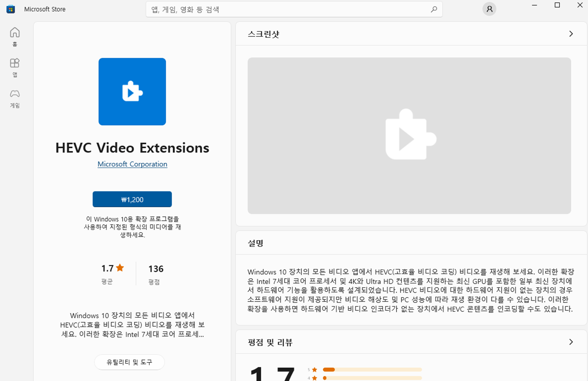The width and height of the screenshot is (588, 381).
Task: Click the 설명 section heading
Action: [x=255, y=243]
